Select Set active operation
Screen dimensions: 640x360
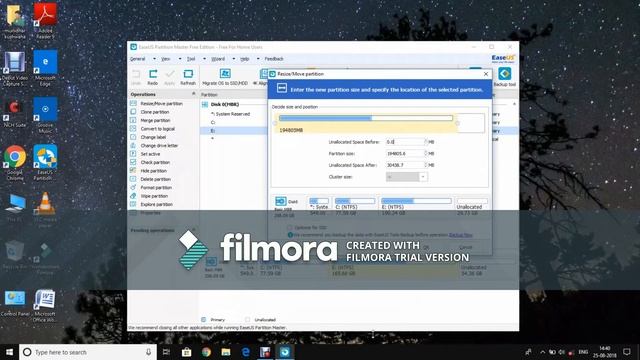click(150, 154)
